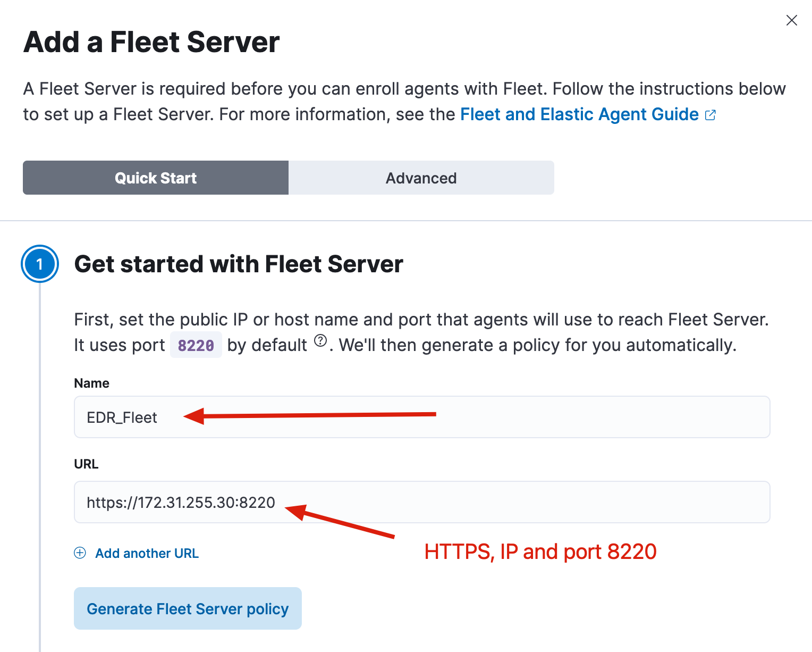Image resolution: width=812 pixels, height=652 pixels.
Task: Click the URL field label
Action: click(x=86, y=464)
